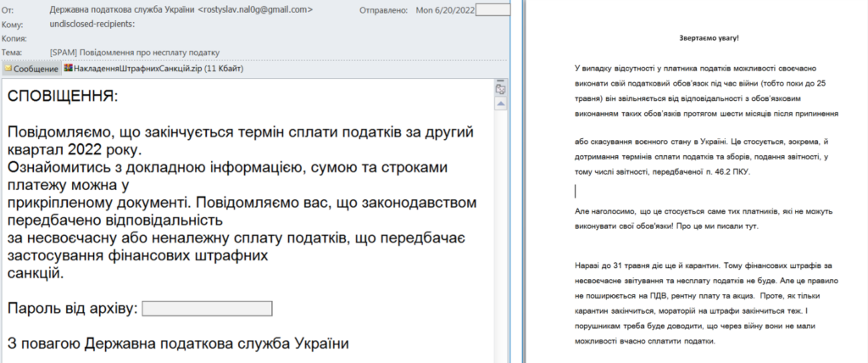Click the Отправлено: label in the email header
This screenshot has height=363, width=868.
coord(384,10)
